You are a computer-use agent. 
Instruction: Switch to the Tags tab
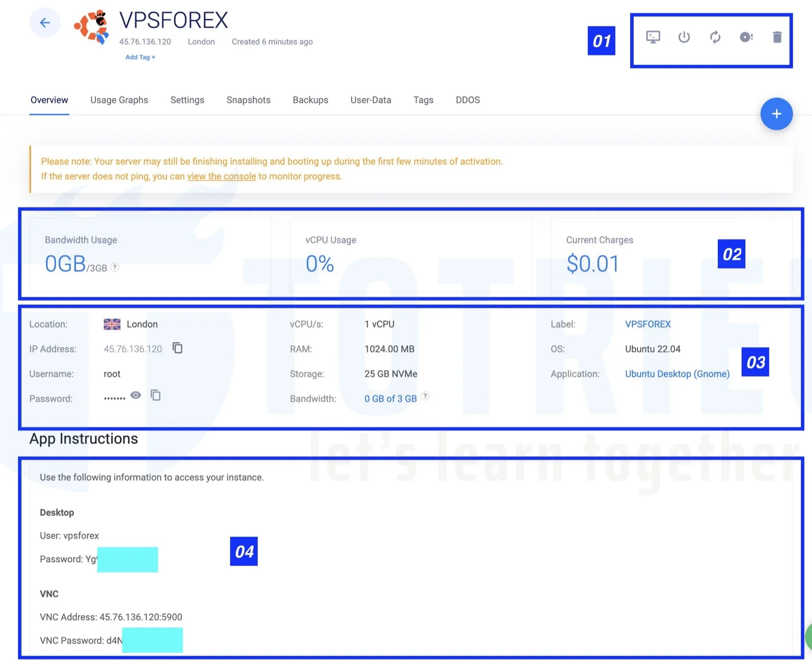point(423,100)
